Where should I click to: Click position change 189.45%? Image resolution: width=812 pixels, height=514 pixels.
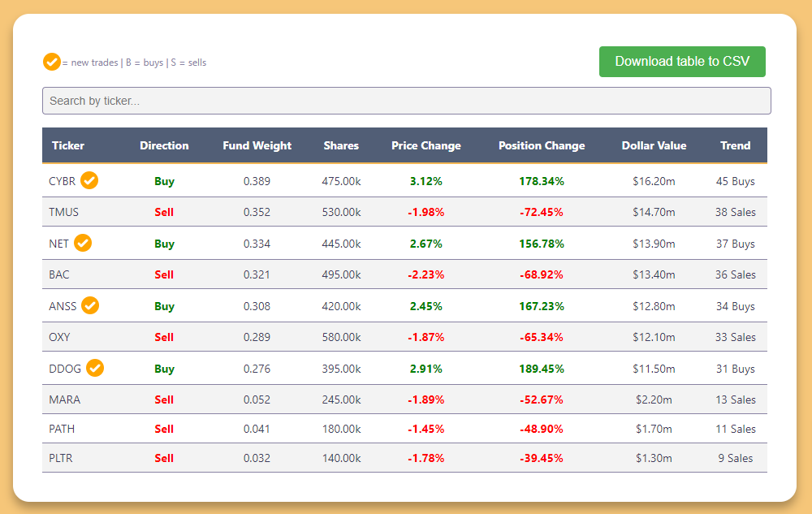(x=542, y=369)
